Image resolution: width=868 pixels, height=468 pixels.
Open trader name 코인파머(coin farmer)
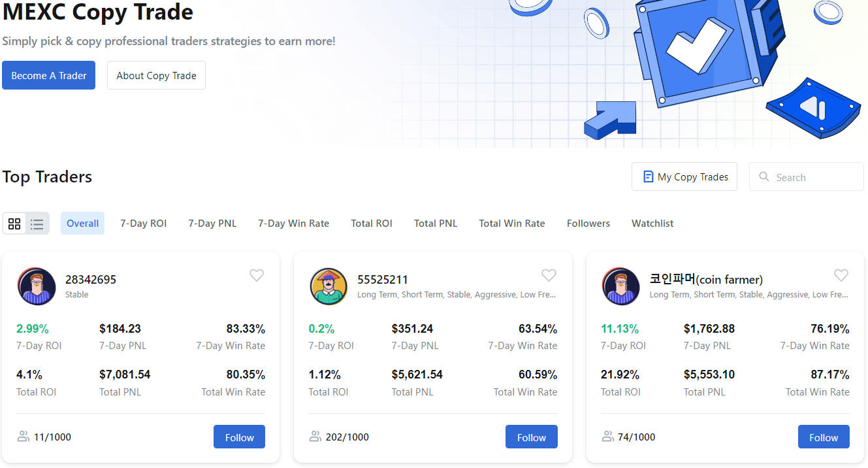pyautogui.click(x=706, y=280)
